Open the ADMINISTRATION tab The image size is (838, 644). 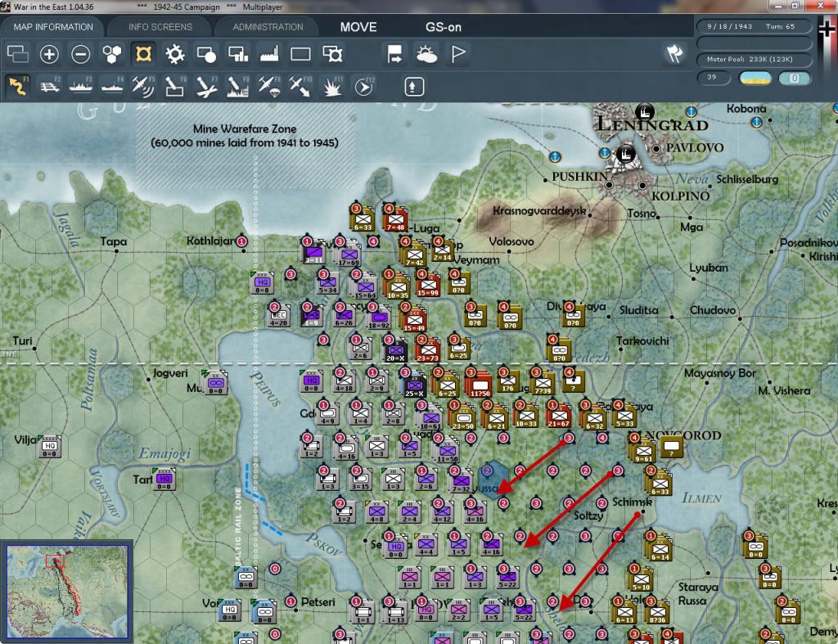pos(268,27)
